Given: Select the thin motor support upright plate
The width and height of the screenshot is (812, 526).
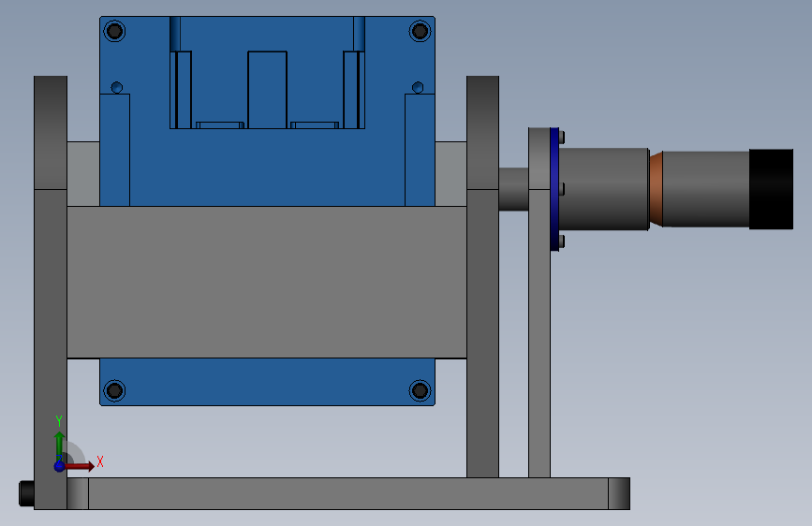Looking at the screenshot, I should 539,302.
